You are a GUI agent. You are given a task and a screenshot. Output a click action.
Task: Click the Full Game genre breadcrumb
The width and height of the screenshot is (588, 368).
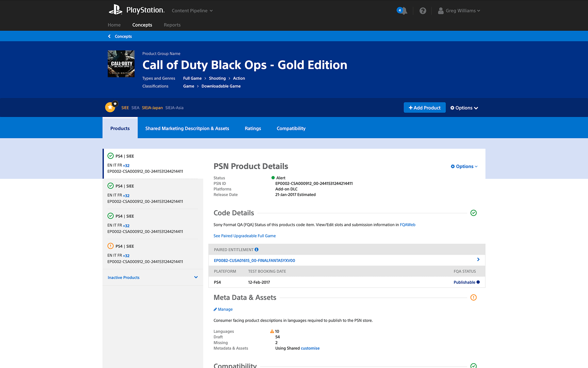tap(192, 78)
